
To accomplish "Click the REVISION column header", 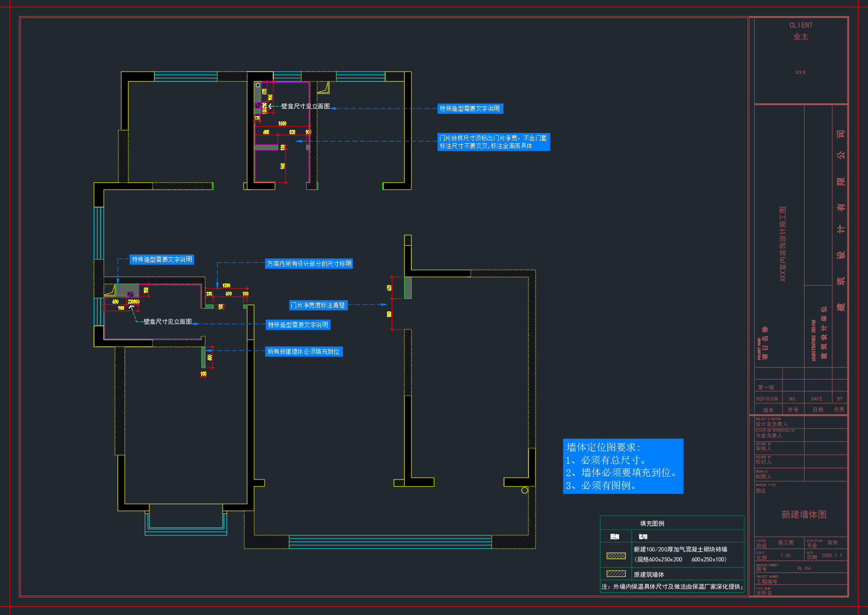I will pos(767,399).
